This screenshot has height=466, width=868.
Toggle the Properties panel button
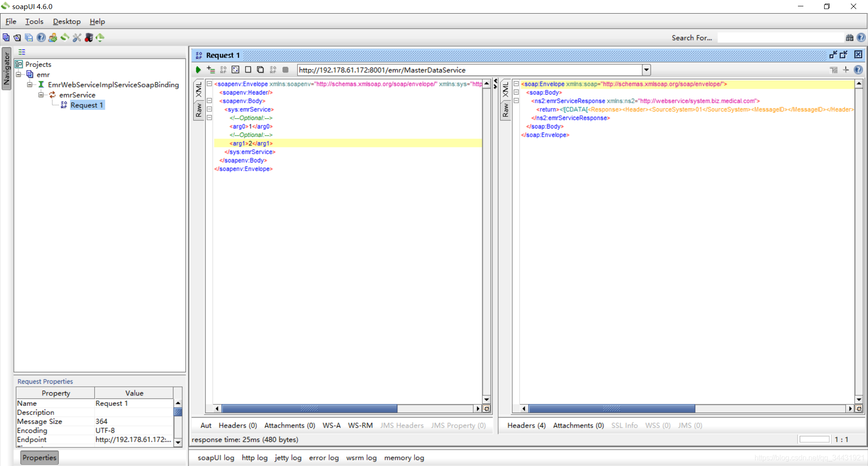pos(39,457)
